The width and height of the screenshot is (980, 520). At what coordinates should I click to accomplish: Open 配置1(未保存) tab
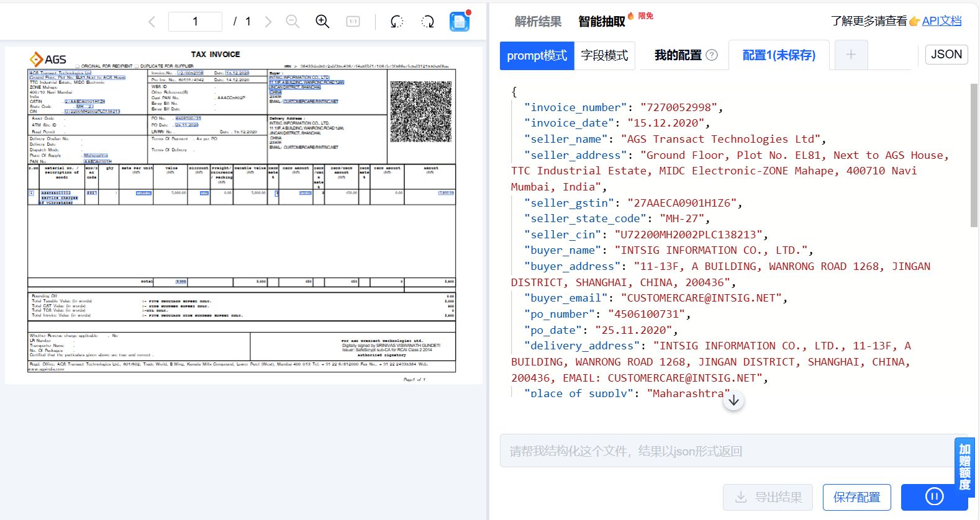click(x=779, y=55)
